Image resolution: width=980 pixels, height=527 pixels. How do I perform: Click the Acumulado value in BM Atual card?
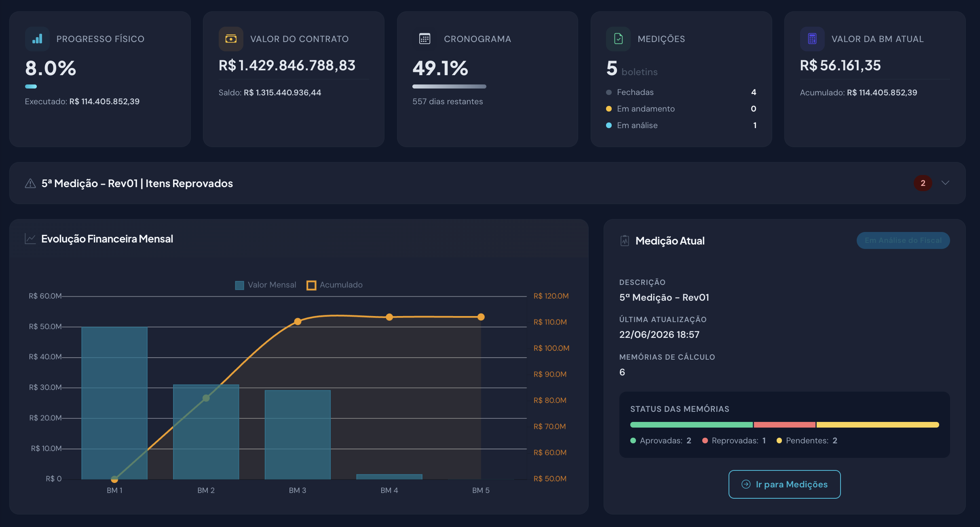pos(882,93)
